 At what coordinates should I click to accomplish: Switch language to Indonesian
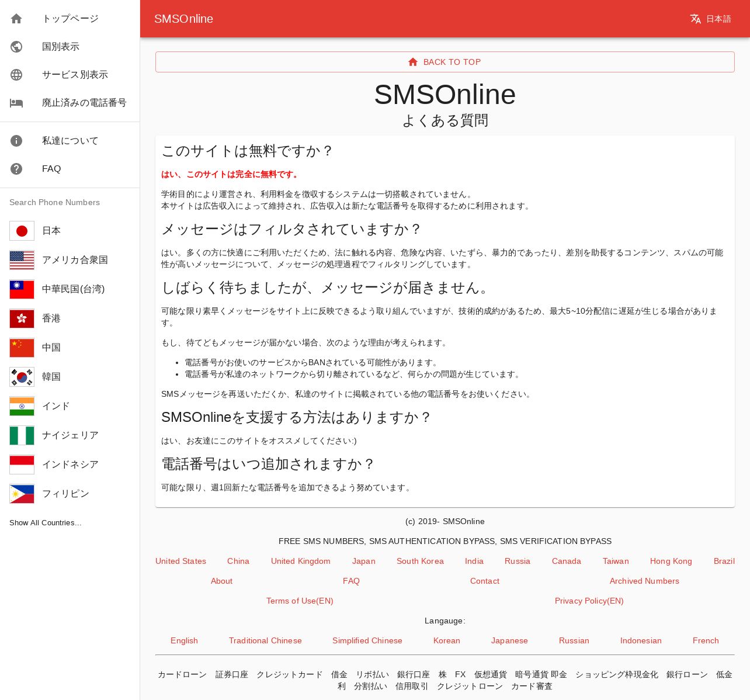641,640
